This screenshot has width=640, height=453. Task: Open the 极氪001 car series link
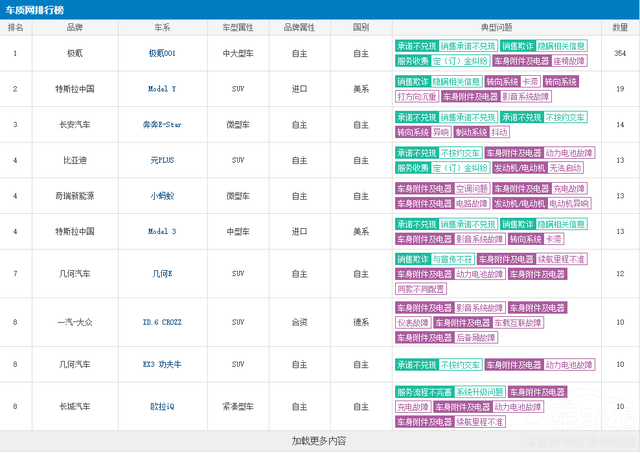point(161,53)
